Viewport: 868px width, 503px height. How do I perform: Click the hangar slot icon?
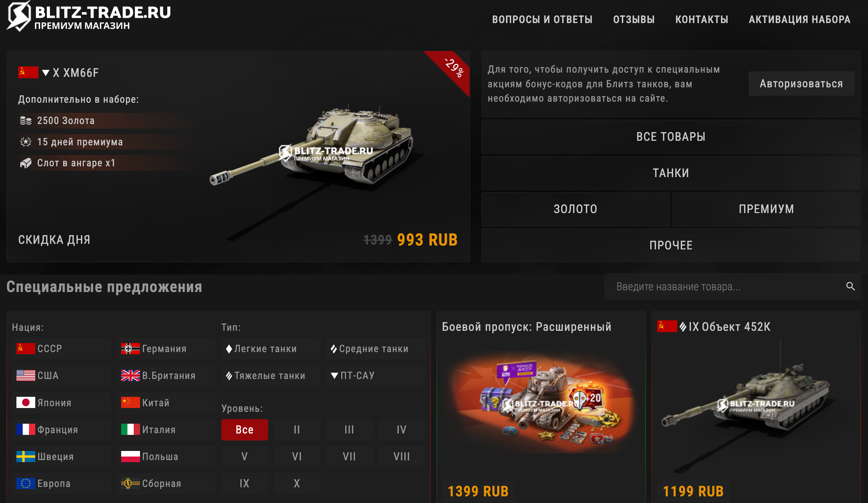coord(26,163)
